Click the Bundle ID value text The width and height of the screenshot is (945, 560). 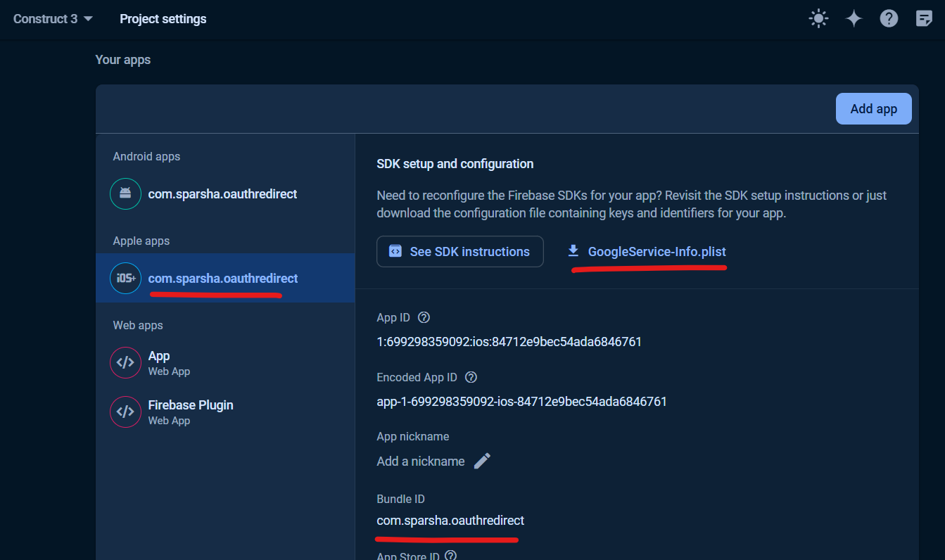pyautogui.click(x=450, y=521)
